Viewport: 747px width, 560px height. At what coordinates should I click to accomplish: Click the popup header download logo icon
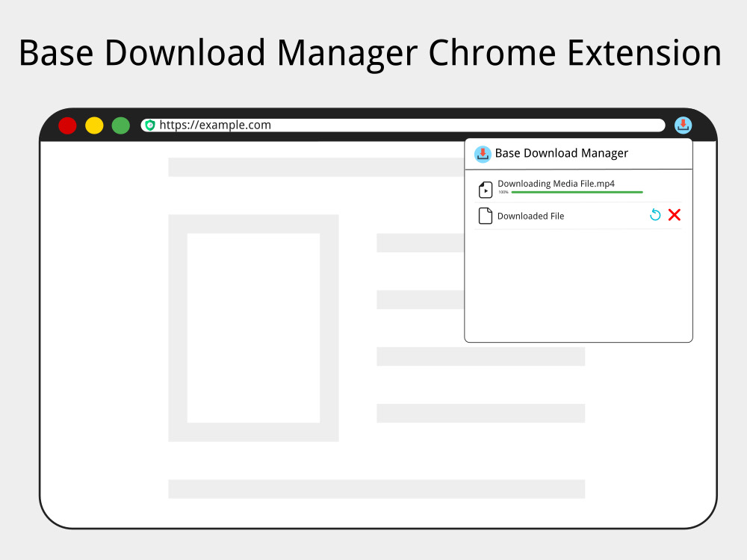pyautogui.click(x=483, y=155)
